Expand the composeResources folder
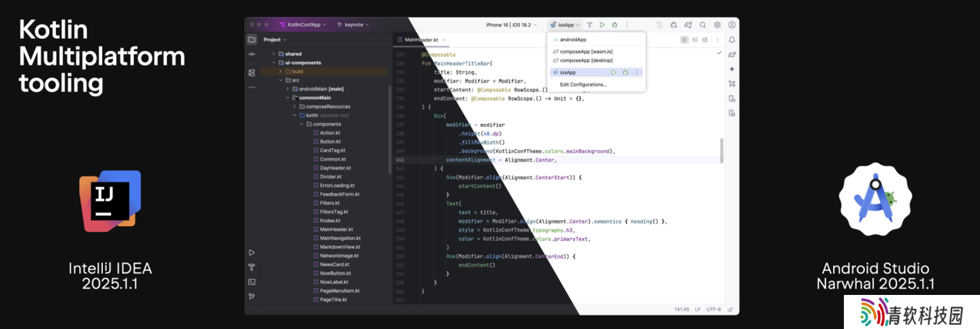This screenshot has width=980, height=329. tap(294, 106)
